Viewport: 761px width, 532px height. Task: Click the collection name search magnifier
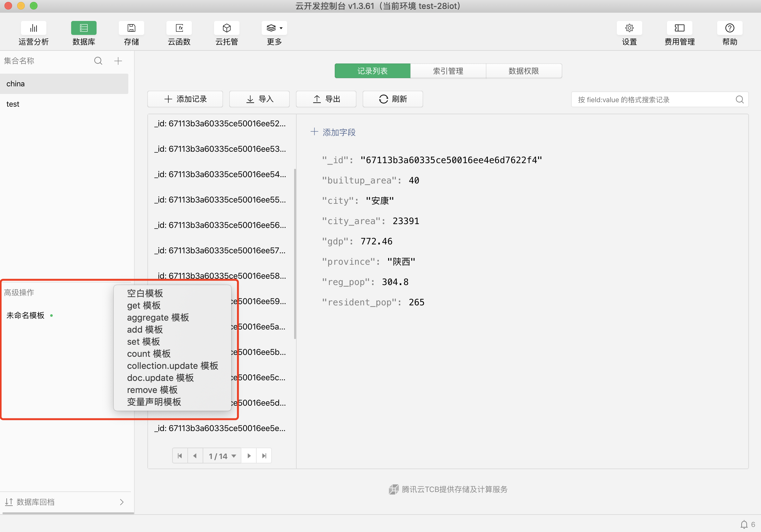click(x=98, y=61)
